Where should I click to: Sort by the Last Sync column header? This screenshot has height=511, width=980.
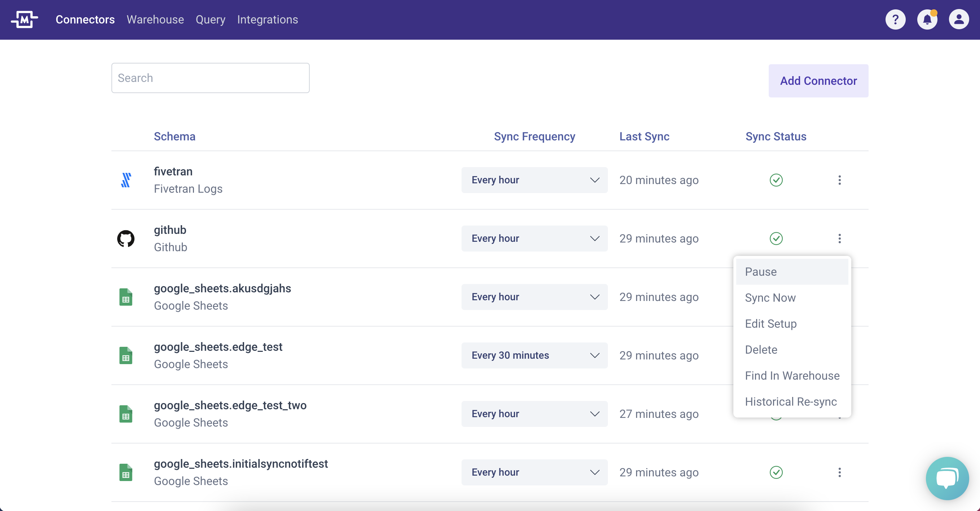[644, 136]
